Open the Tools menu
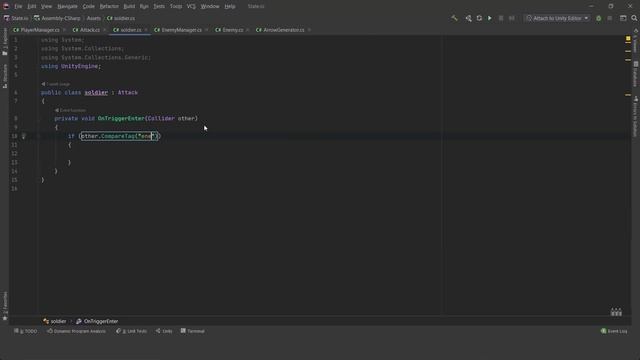640x360 pixels. click(176, 7)
